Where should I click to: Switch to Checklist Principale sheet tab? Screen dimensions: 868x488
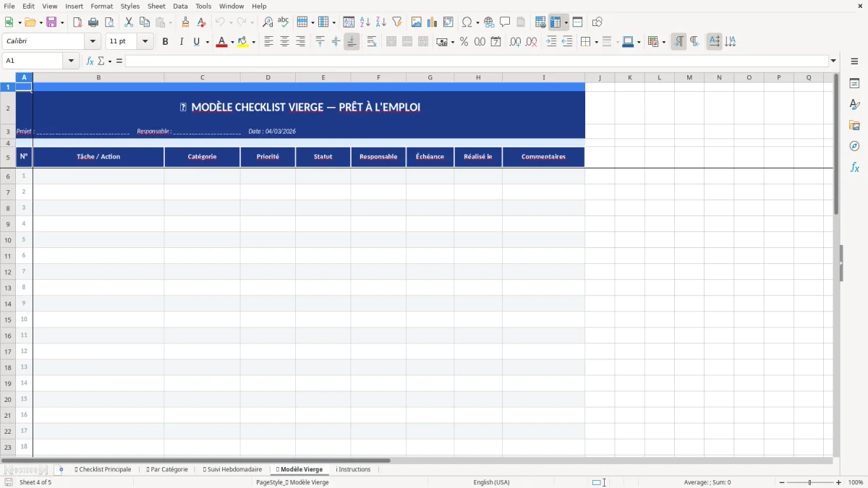(103, 469)
